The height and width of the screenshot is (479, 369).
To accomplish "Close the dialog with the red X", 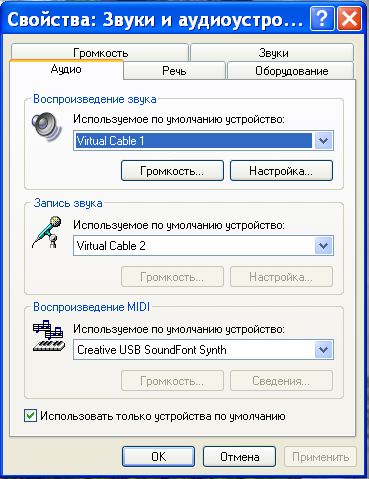I will click(x=349, y=20).
